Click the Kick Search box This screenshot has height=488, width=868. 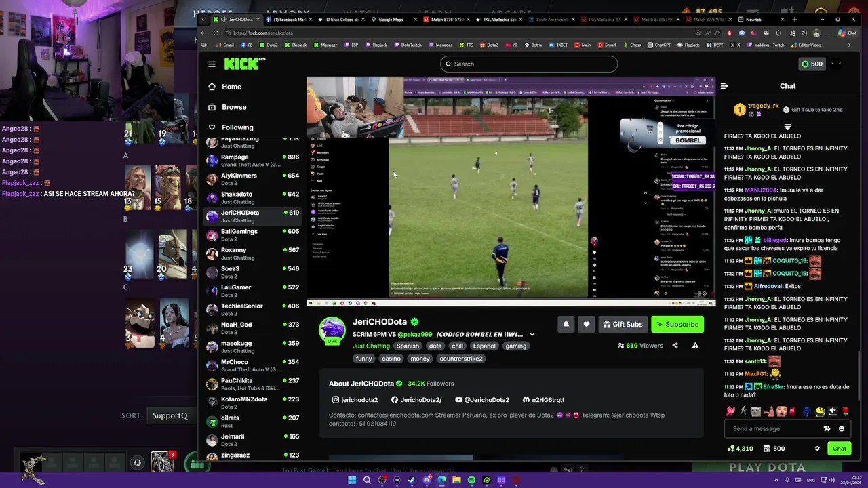529,64
